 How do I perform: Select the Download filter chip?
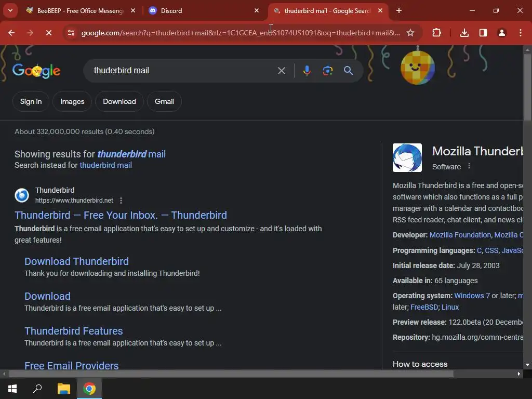tap(119, 101)
